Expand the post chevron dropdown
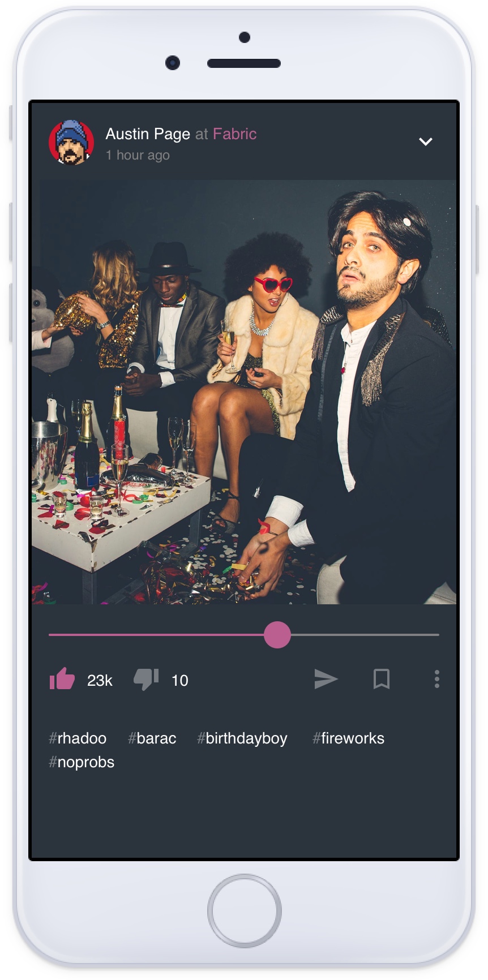 (x=426, y=141)
